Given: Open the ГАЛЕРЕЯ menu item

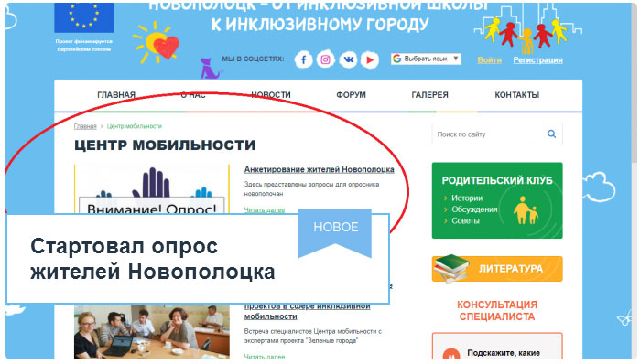Looking at the screenshot, I should pyautogui.click(x=429, y=95).
